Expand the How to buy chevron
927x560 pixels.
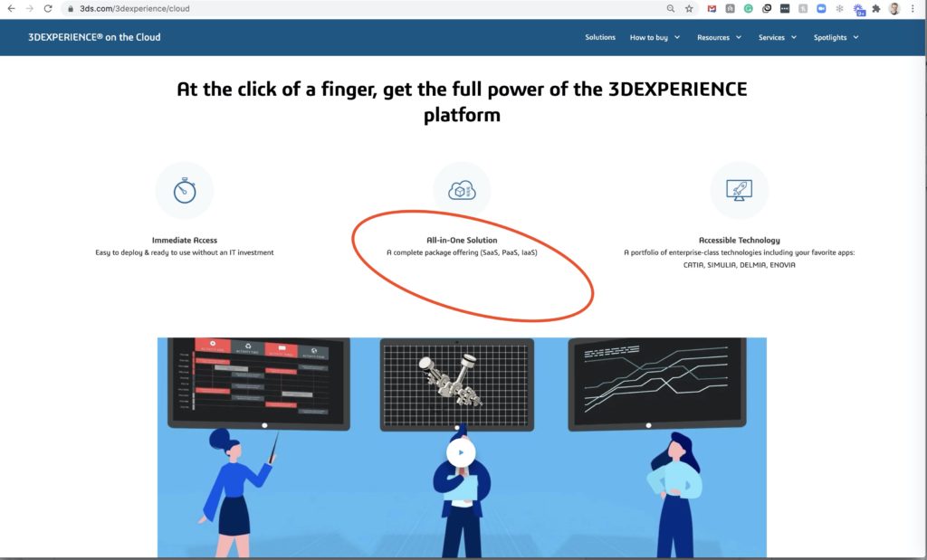point(677,37)
